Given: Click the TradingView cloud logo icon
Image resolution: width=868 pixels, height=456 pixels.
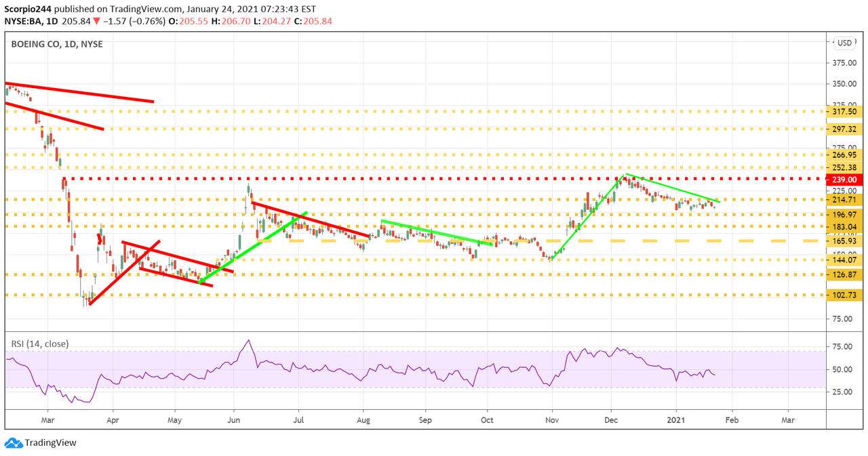Looking at the screenshot, I should 14,443.
